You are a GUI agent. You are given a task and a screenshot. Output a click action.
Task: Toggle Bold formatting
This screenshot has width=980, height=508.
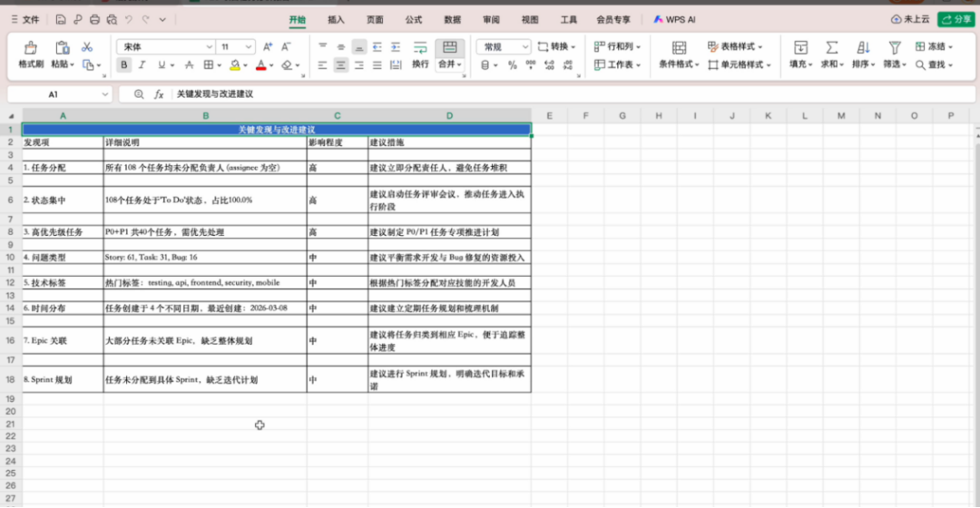click(x=123, y=64)
